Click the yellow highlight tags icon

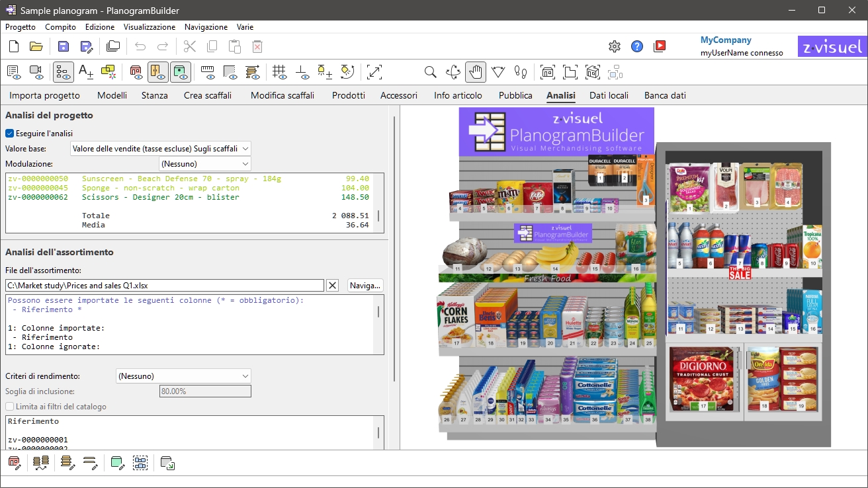[x=108, y=71]
